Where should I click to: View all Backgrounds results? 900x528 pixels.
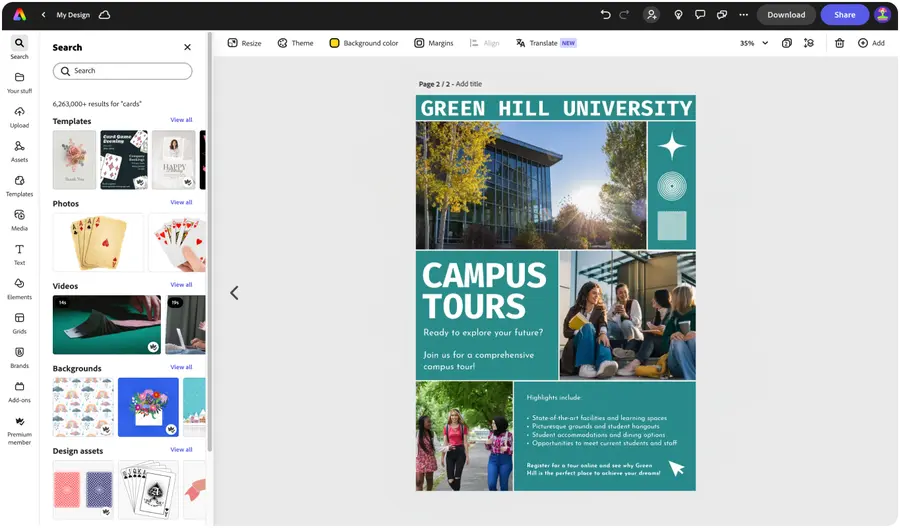pyautogui.click(x=181, y=367)
